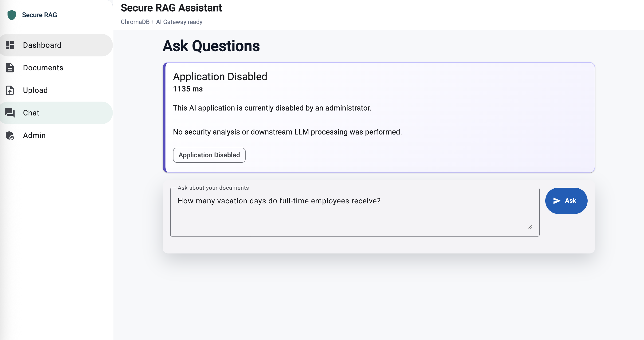Click the Dashboard grid icon

coord(10,45)
